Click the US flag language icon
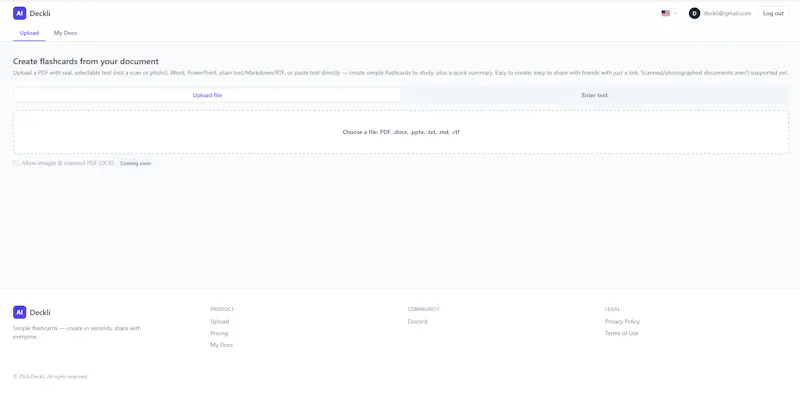 665,13
